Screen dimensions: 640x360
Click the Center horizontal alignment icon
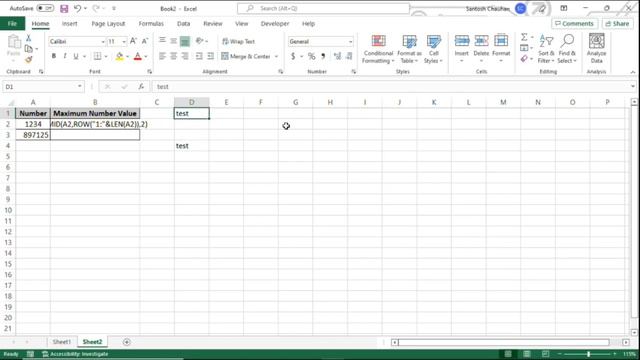pyautogui.click(x=173, y=56)
